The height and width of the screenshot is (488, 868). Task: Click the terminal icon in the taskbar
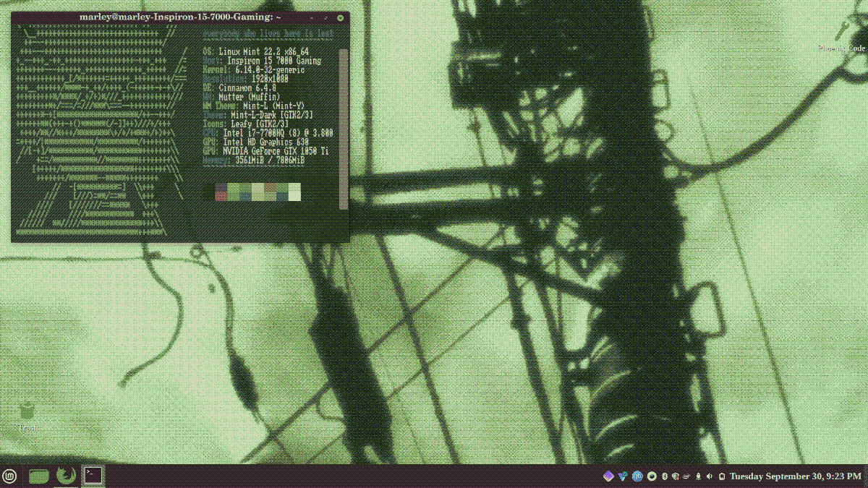pyautogui.click(x=93, y=476)
